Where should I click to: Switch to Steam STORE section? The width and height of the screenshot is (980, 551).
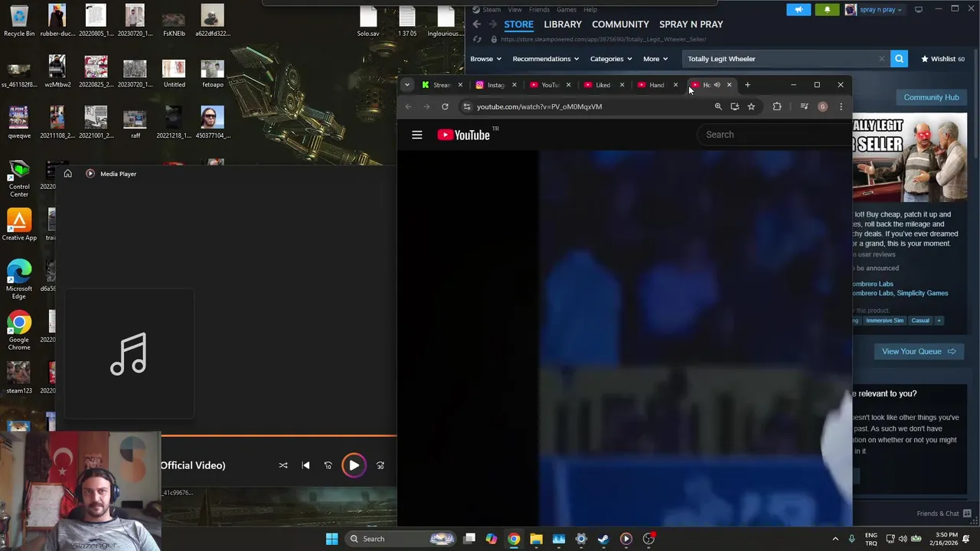518,24
